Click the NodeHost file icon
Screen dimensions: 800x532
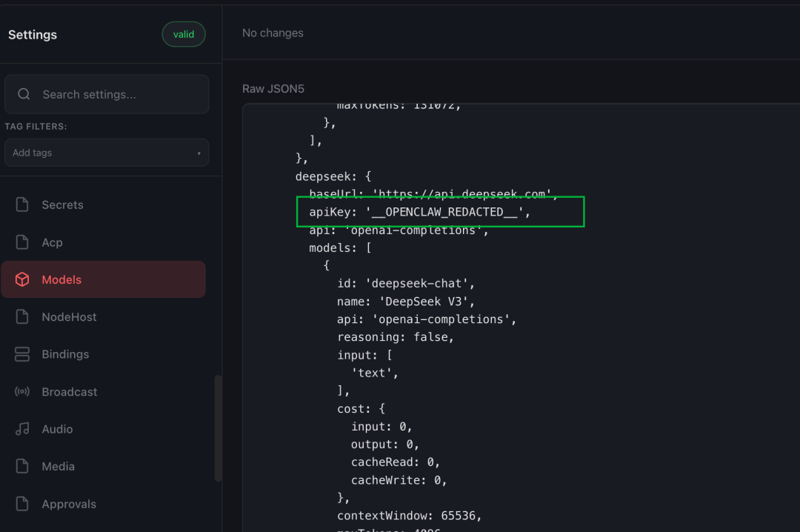pyautogui.click(x=22, y=316)
